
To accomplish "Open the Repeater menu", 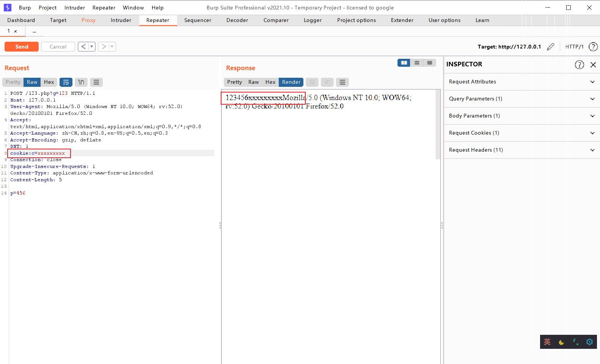I will pos(104,8).
